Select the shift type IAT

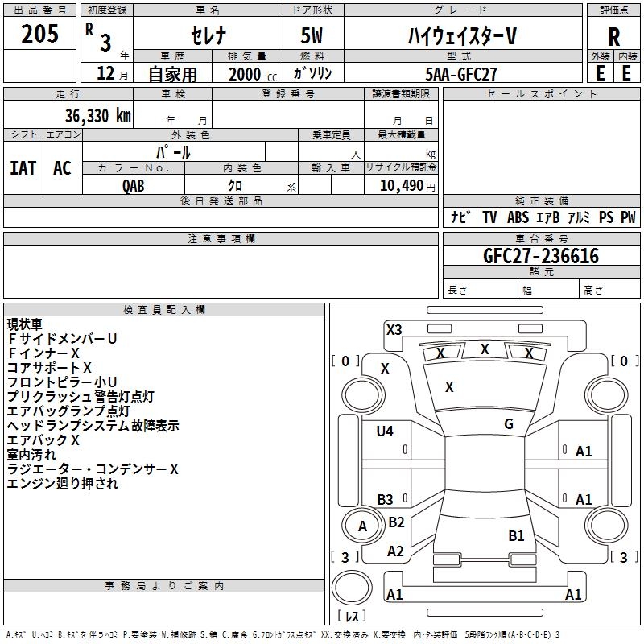23,168
